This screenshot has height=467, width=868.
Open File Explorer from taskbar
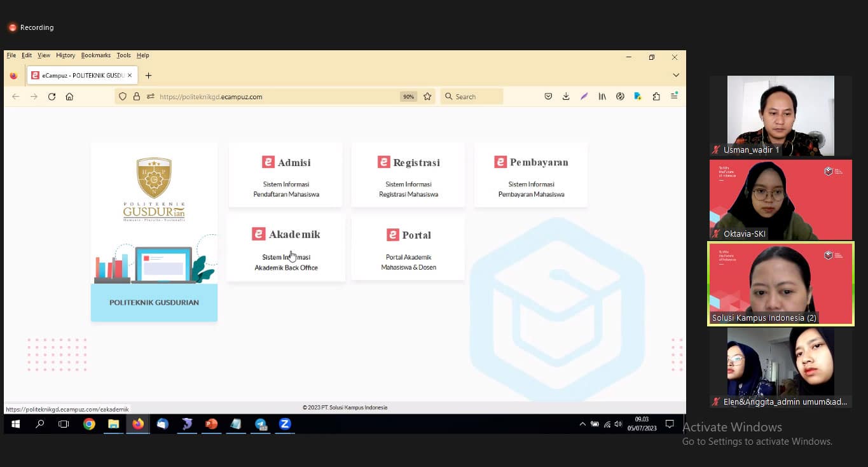point(113,424)
